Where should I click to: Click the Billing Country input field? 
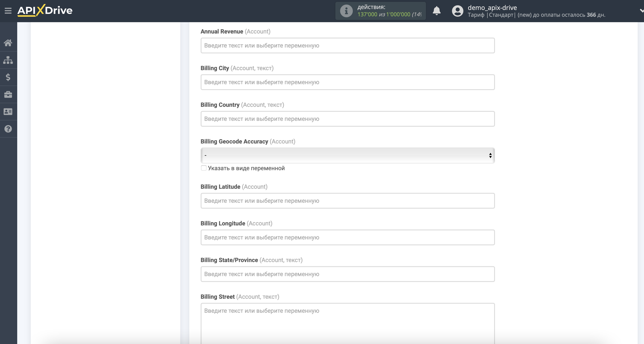[348, 119]
